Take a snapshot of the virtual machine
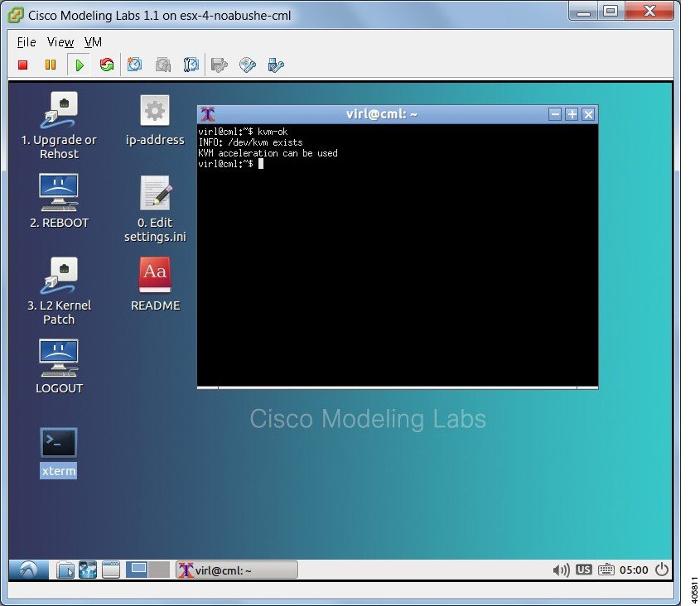This screenshot has width=700, height=606. pyautogui.click(x=134, y=65)
